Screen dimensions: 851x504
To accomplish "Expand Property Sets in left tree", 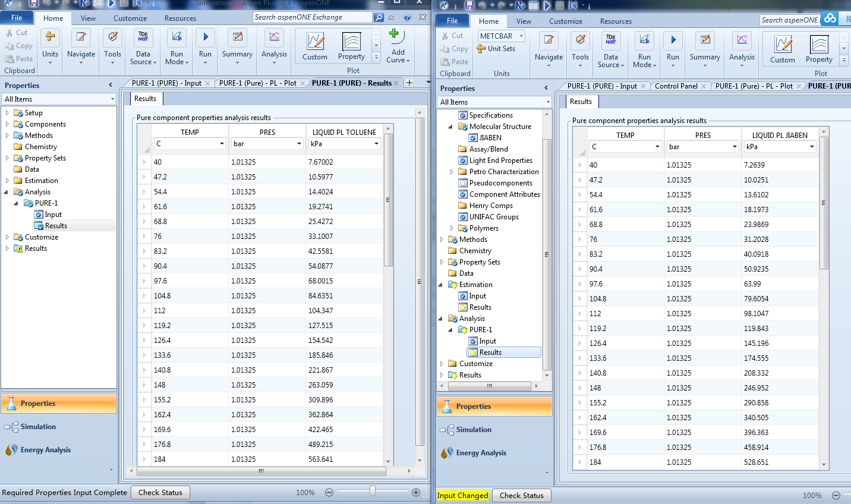I will click(x=7, y=158).
